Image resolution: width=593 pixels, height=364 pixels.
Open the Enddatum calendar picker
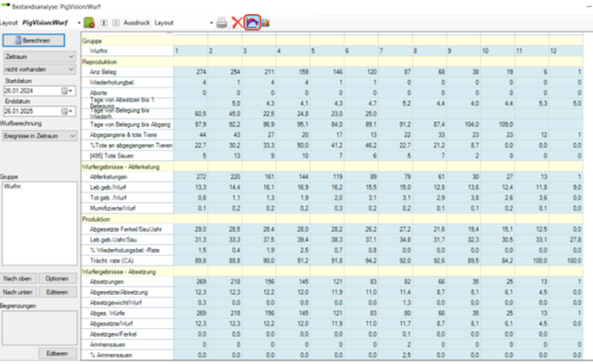click(67, 111)
